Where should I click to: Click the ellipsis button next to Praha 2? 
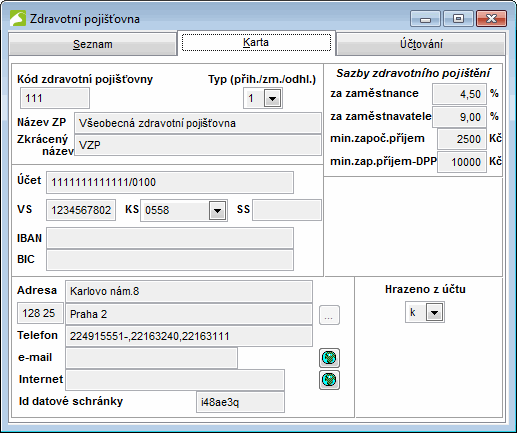coord(329,315)
